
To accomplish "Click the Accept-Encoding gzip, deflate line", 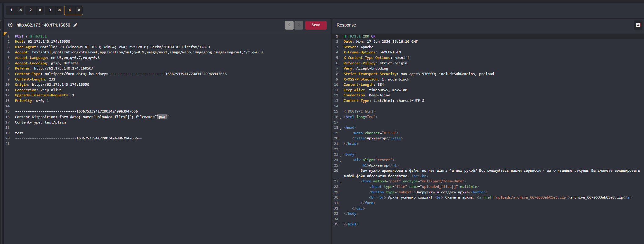I will [47, 63].
